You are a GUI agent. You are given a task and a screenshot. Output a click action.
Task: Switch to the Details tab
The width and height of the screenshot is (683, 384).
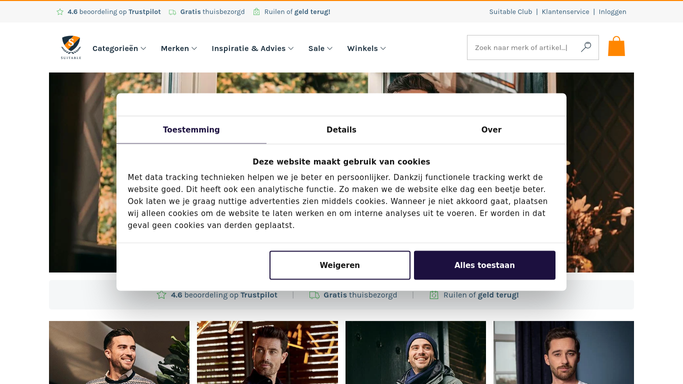coord(342,130)
